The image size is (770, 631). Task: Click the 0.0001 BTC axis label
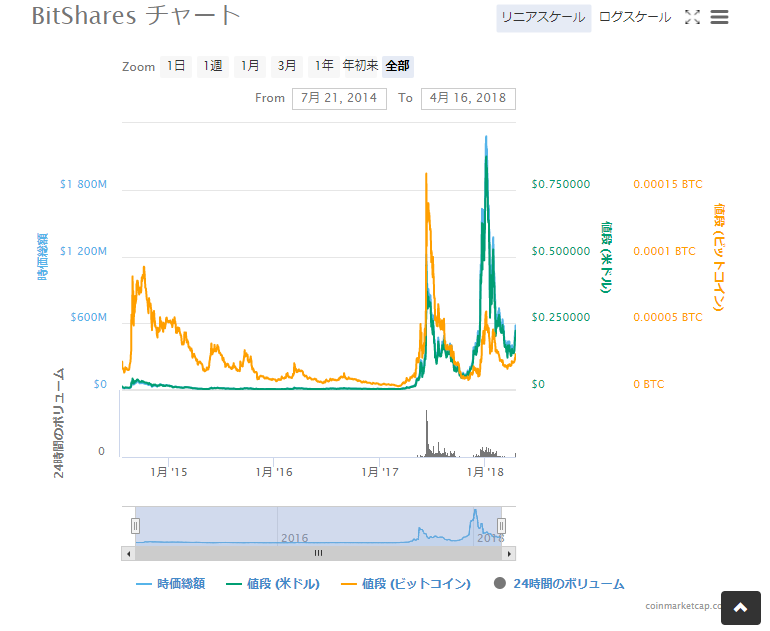(664, 251)
